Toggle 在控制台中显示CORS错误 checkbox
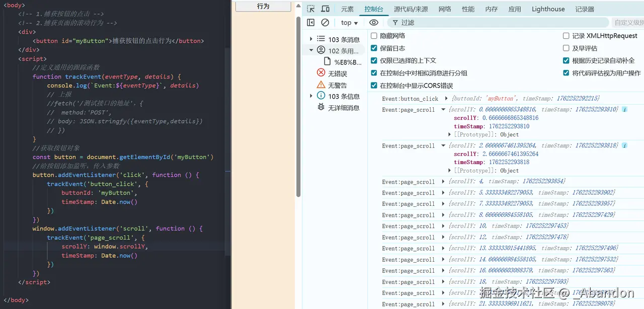This screenshot has height=309, width=644. tap(374, 86)
